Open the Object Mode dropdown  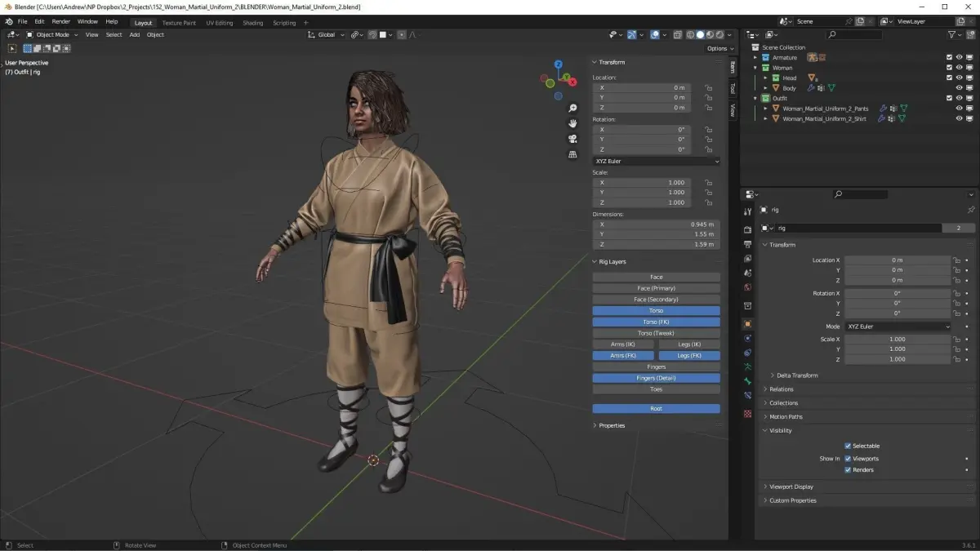click(51, 34)
